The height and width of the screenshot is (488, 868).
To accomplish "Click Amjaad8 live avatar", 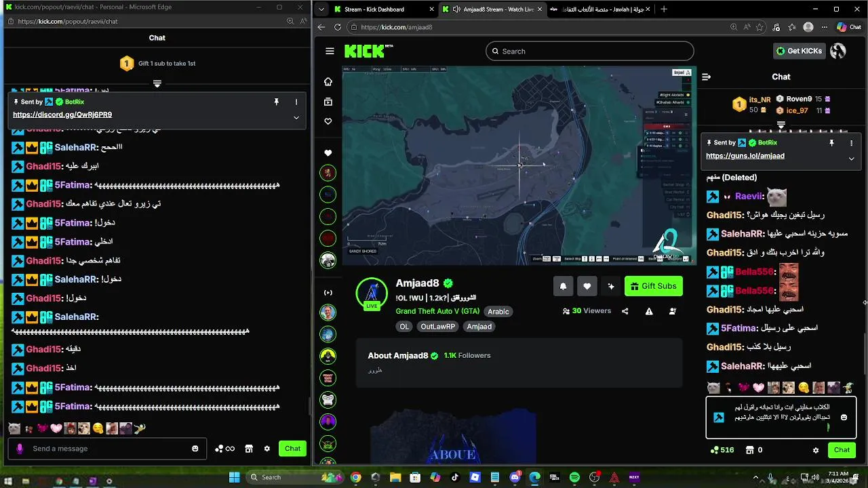I will (372, 293).
